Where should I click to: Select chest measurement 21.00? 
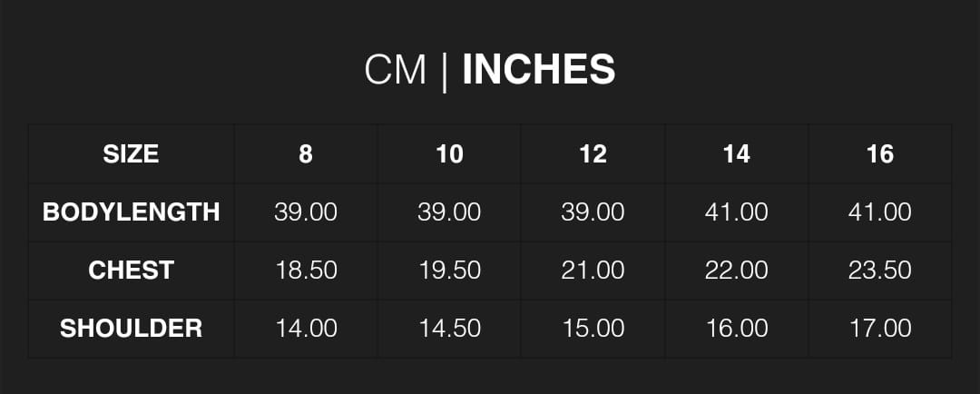tap(593, 271)
